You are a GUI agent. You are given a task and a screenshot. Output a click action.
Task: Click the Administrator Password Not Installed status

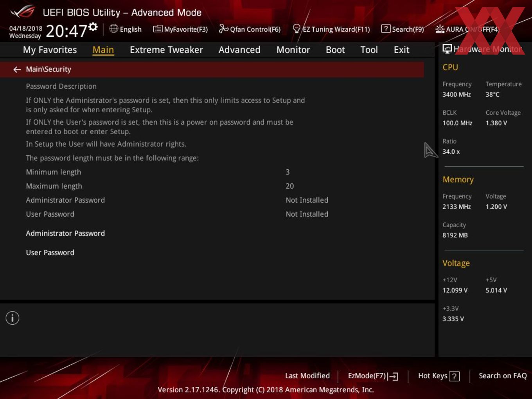(x=307, y=200)
